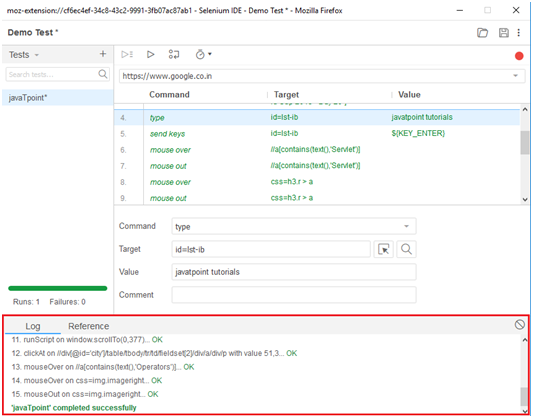Open test execution speed timer

click(203, 54)
